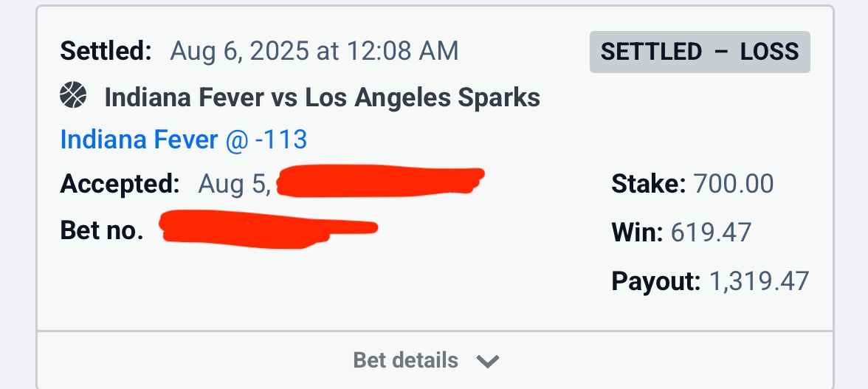The image size is (868, 389).
Task: Click the Payout label
Action: pyautogui.click(x=655, y=281)
